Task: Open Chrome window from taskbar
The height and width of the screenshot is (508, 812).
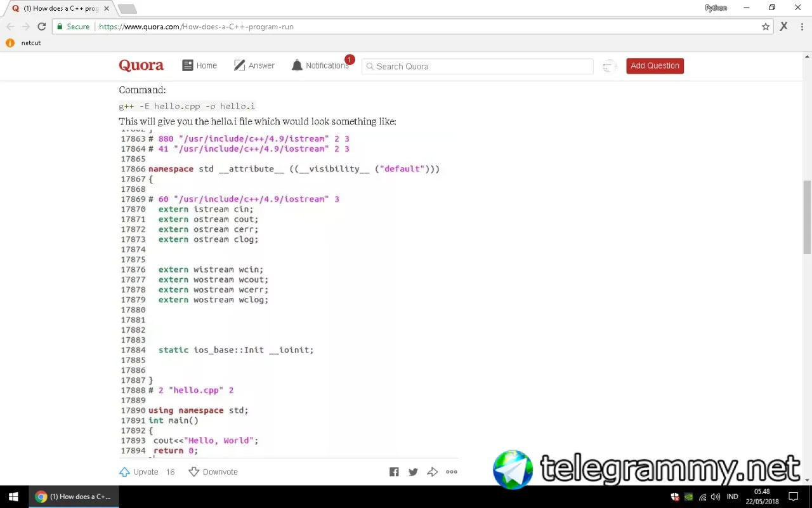Action: coord(73,497)
